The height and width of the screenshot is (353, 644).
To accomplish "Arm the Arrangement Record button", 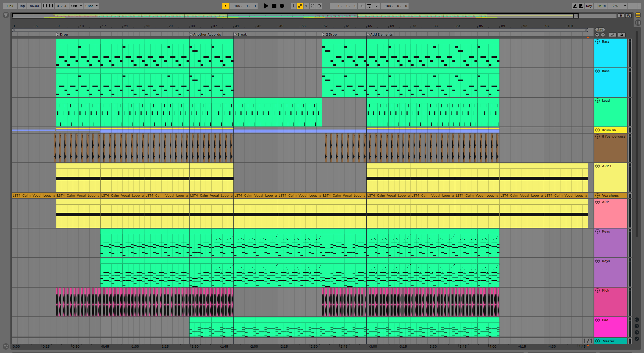I will (x=282, y=6).
